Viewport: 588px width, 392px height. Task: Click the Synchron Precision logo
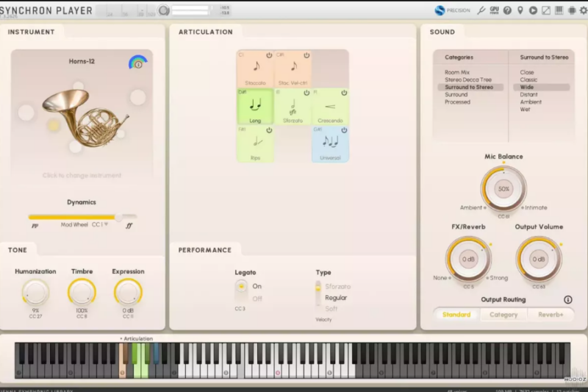[x=452, y=10]
